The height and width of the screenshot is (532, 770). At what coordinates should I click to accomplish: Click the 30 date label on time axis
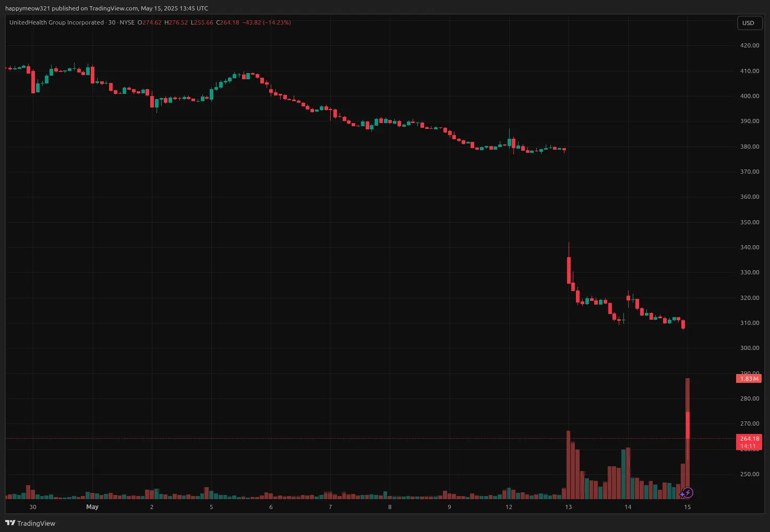pyautogui.click(x=33, y=507)
